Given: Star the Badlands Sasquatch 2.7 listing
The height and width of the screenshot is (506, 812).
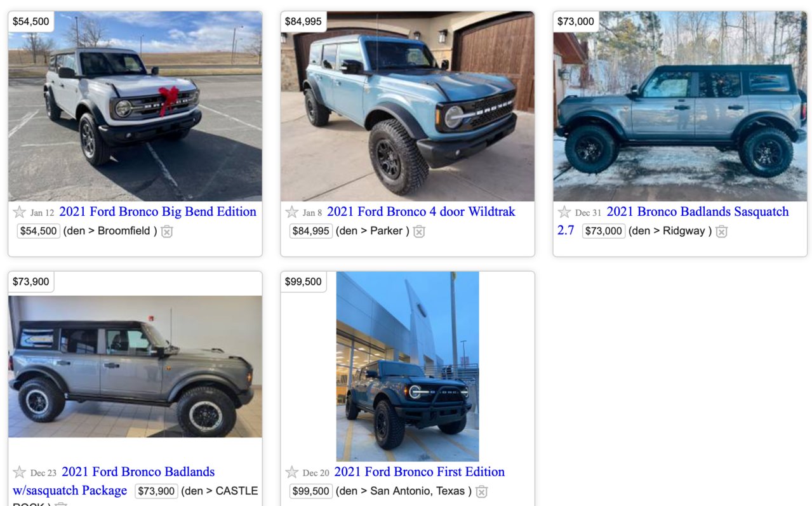Looking at the screenshot, I should [x=564, y=212].
